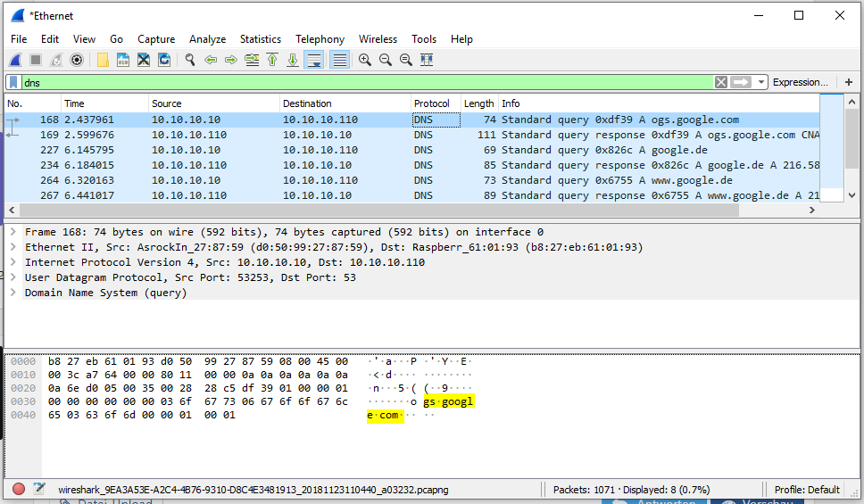Screen dimensions: 864x504
Task: Toggle auto-scroll during live capture
Action: [x=314, y=60]
